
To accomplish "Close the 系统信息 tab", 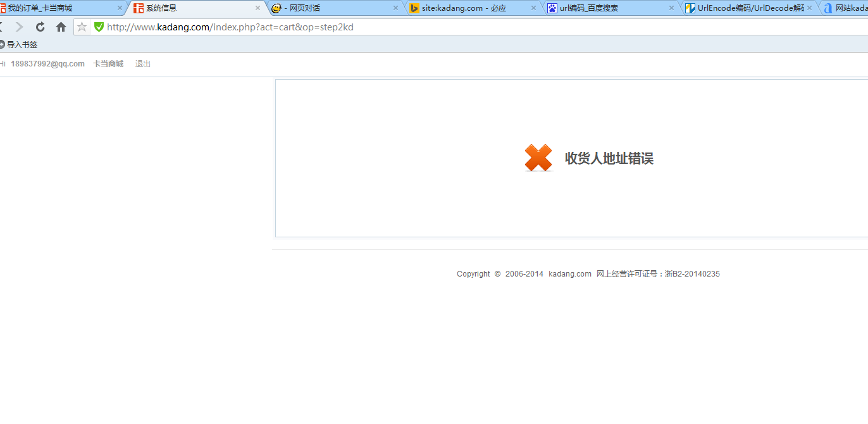I will [257, 8].
